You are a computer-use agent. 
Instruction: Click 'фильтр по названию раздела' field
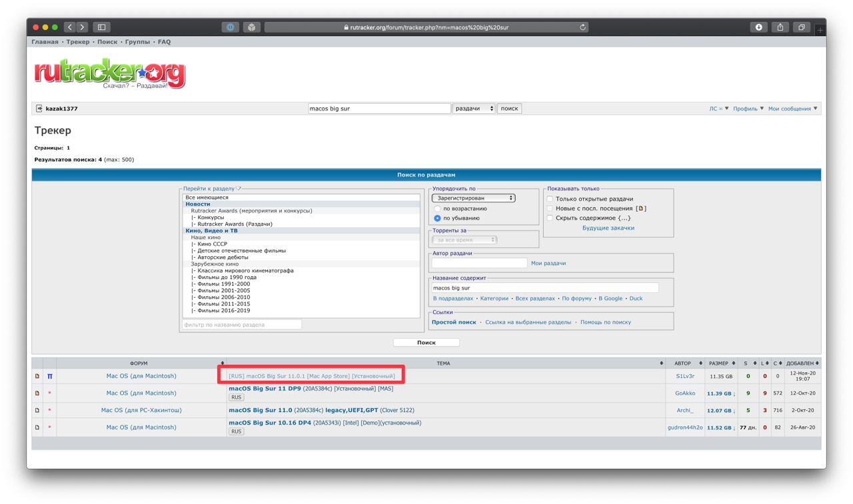(242, 325)
